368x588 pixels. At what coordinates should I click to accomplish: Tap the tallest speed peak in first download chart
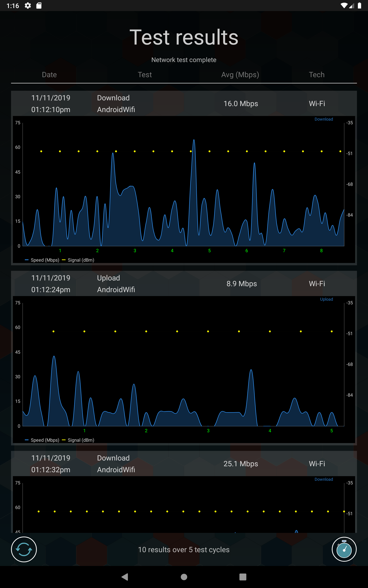pos(194,140)
